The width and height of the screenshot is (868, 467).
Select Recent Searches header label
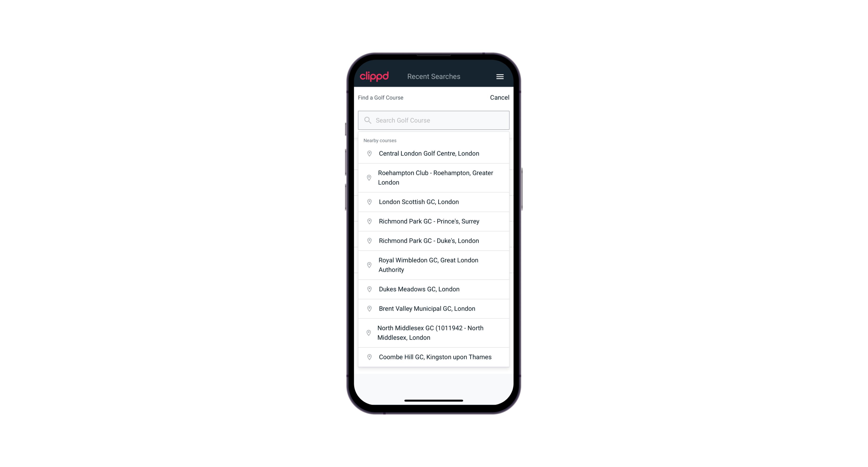[434, 76]
